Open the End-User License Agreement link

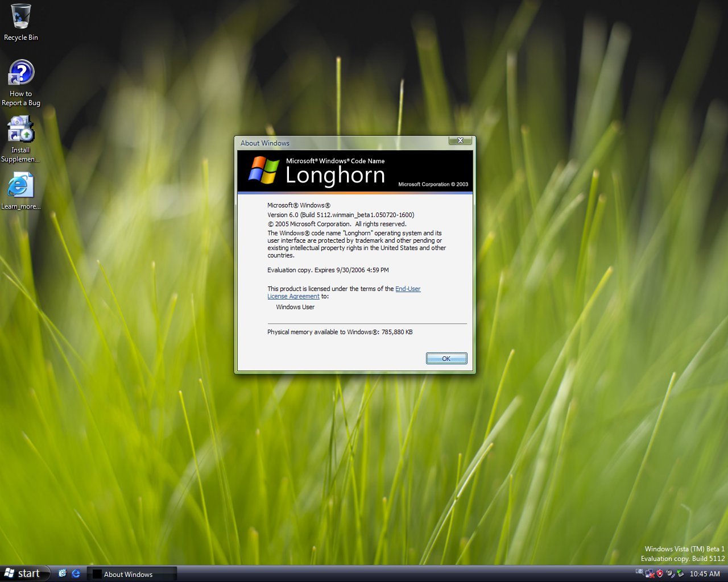408,289
